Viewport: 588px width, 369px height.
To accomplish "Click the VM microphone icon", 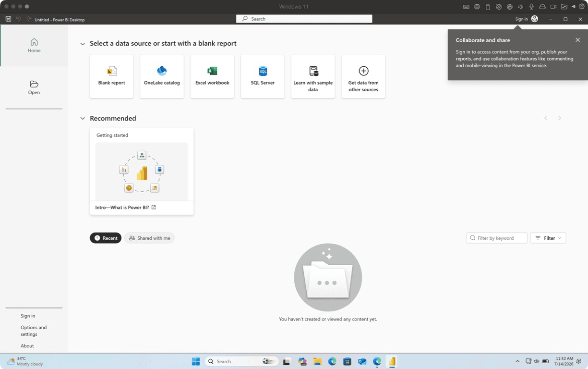I will [532, 7].
